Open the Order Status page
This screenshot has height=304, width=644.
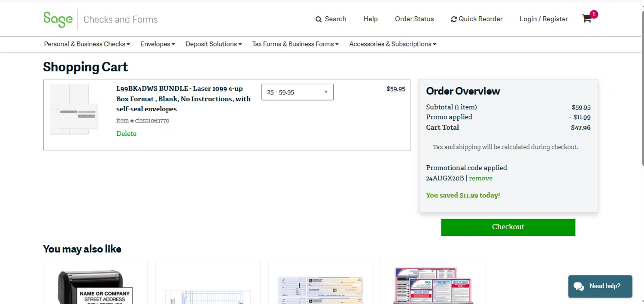coord(414,19)
